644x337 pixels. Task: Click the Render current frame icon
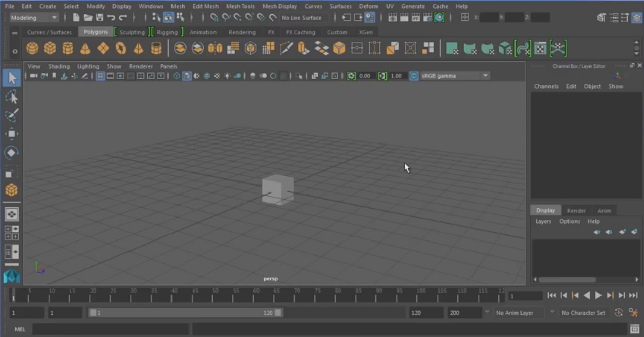404,17
